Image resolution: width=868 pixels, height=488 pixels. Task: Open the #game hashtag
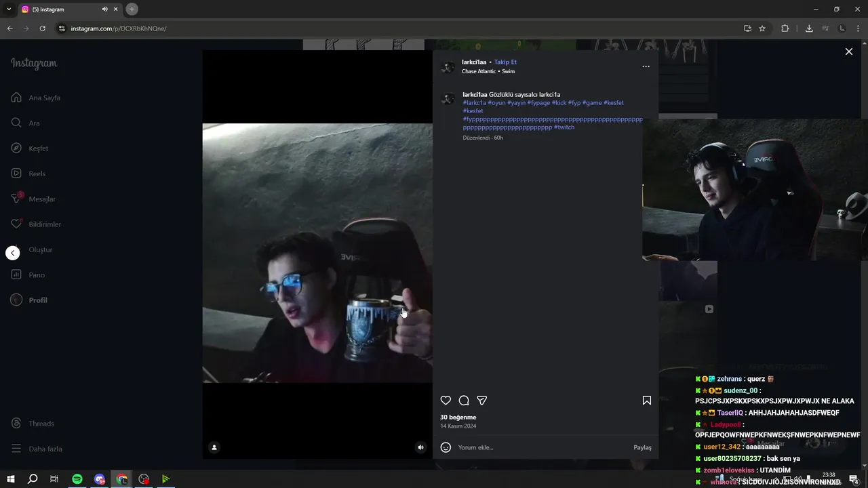(x=592, y=103)
